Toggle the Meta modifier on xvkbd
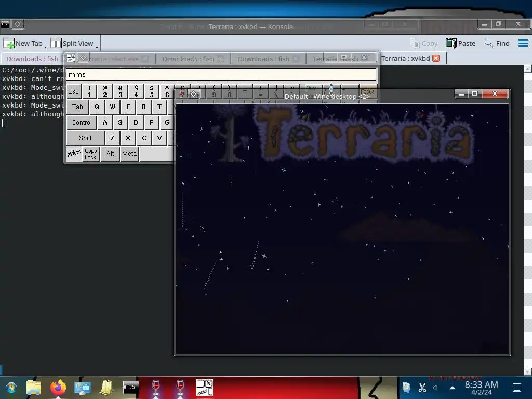The height and width of the screenshot is (399, 532). 129,154
